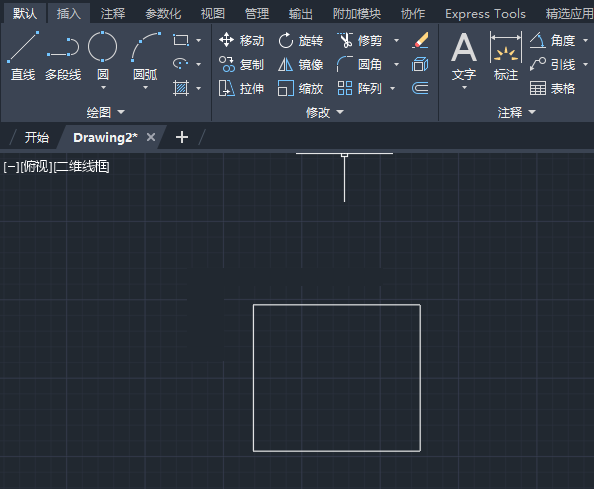Image resolution: width=594 pixels, height=489 pixels.
Task: Click the Explode box icon
Action: point(420,64)
